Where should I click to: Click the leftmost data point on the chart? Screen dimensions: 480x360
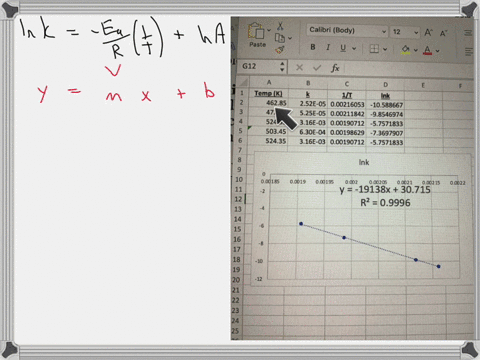point(301,224)
